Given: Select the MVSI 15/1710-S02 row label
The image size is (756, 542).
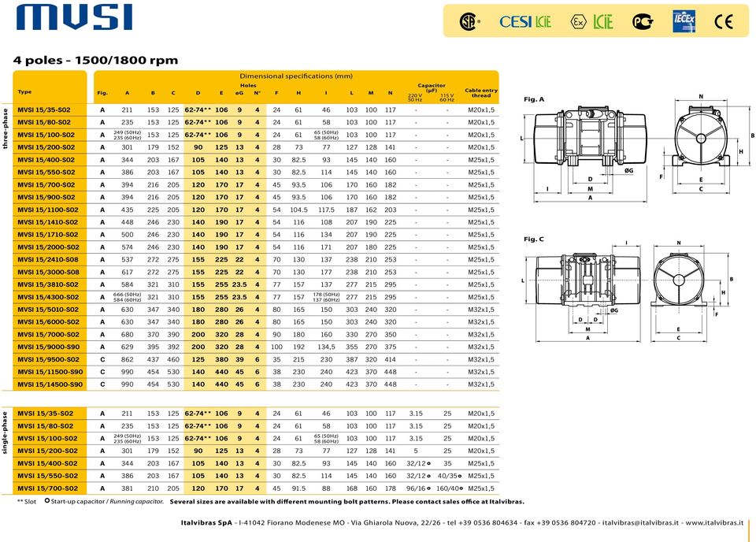Looking at the screenshot, I should tap(48, 235).
